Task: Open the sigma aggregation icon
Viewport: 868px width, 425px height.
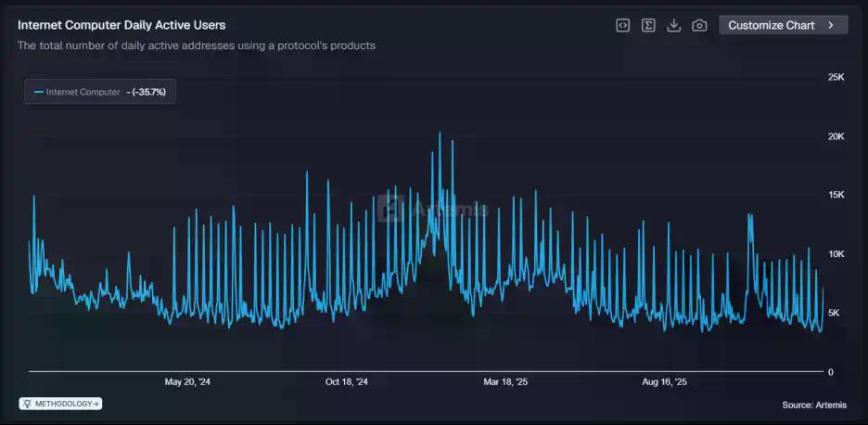Action: click(x=649, y=25)
